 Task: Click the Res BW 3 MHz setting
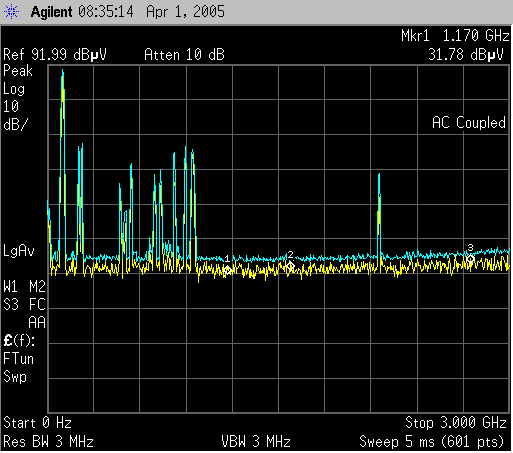point(48,442)
